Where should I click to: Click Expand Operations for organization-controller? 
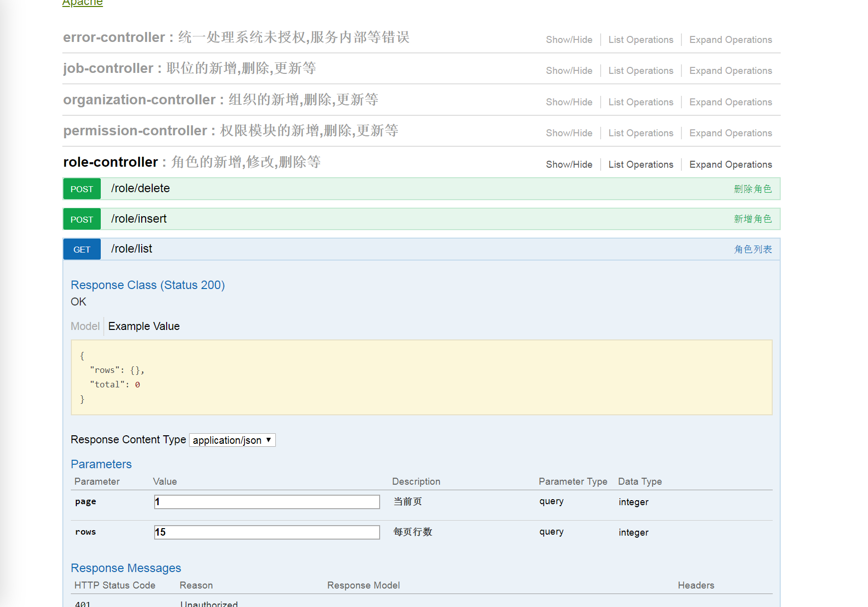[730, 102]
